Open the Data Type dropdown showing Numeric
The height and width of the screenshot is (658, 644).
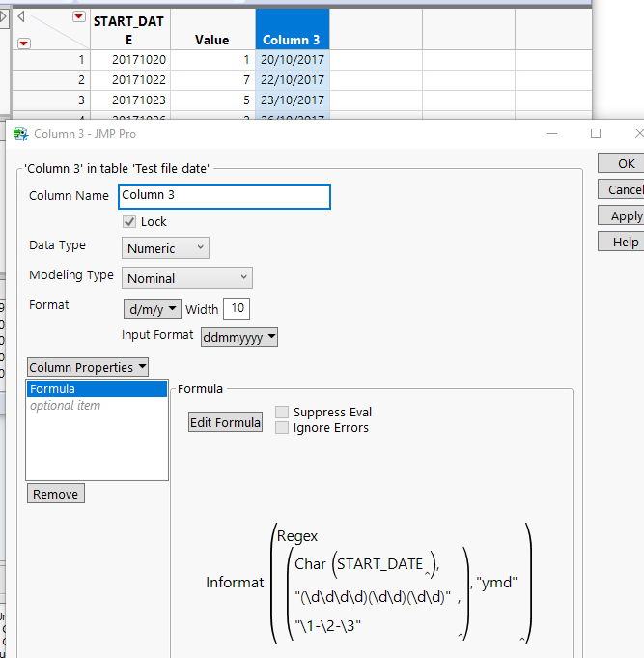click(165, 248)
